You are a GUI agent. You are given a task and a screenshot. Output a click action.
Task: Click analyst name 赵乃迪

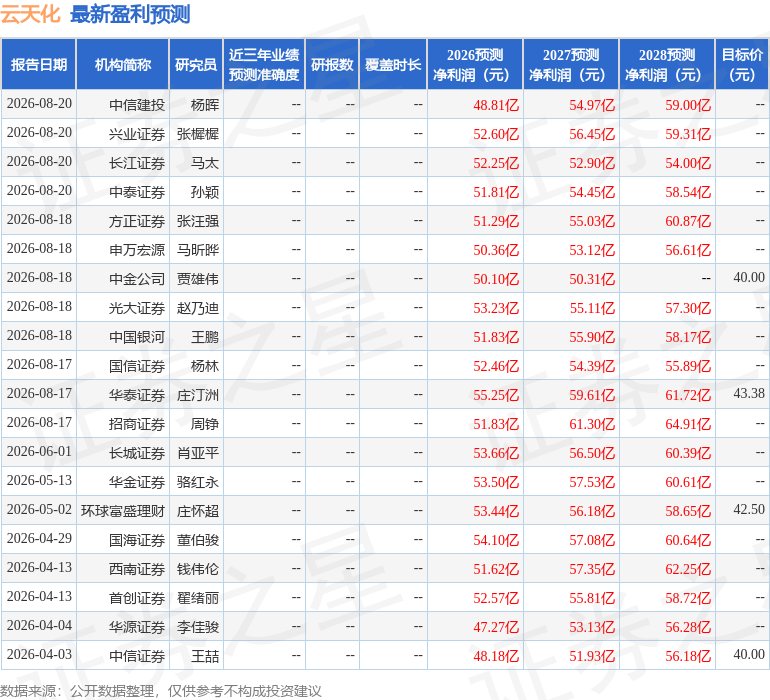pyautogui.click(x=198, y=308)
